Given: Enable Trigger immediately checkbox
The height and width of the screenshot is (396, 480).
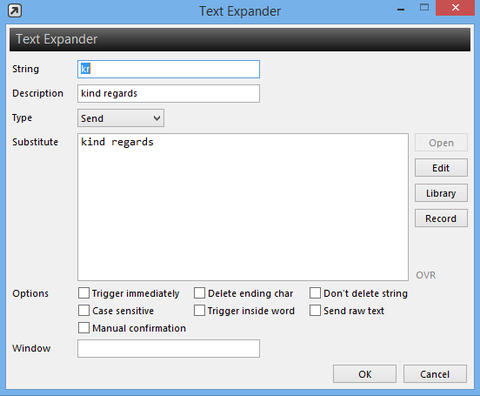Looking at the screenshot, I should pyautogui.click(x=84, y=293).
